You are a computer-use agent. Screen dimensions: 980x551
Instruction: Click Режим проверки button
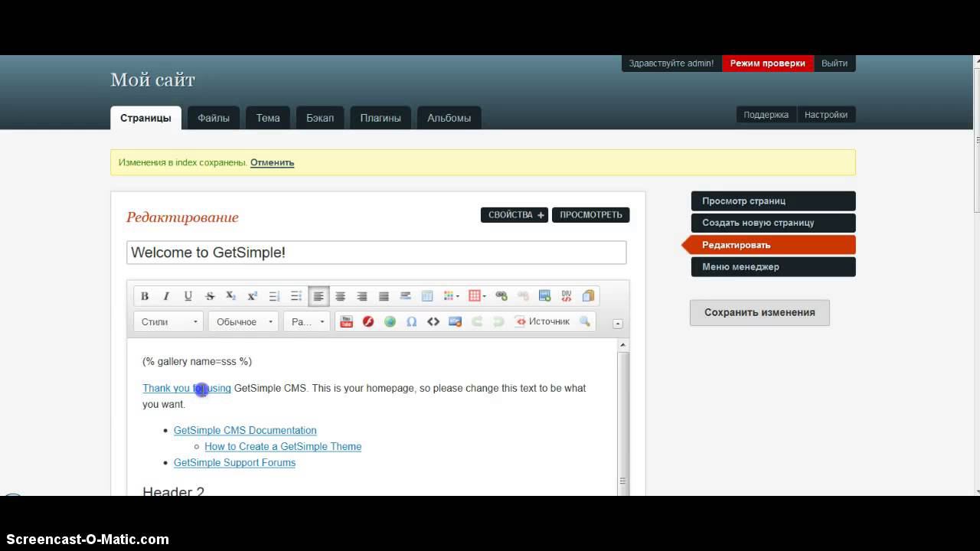pos(767,64)
